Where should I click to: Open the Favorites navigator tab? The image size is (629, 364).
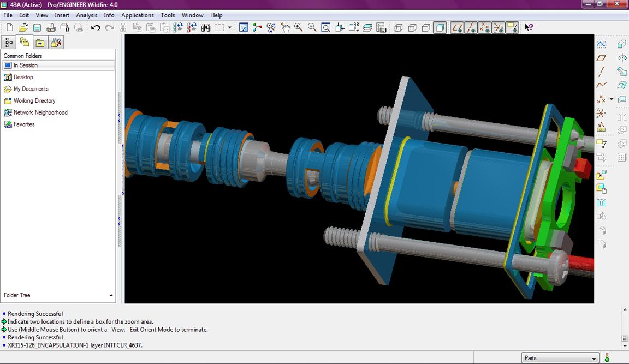tap(40, 42)
